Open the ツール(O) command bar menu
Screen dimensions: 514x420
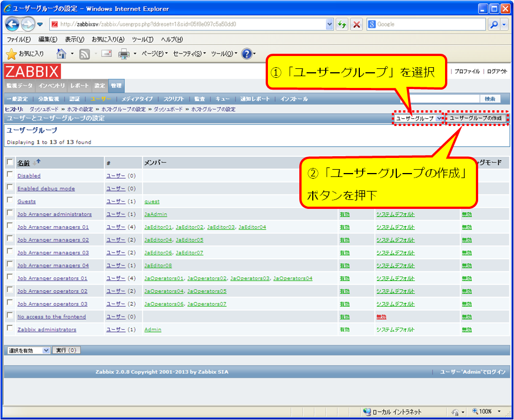coord(224,54)
